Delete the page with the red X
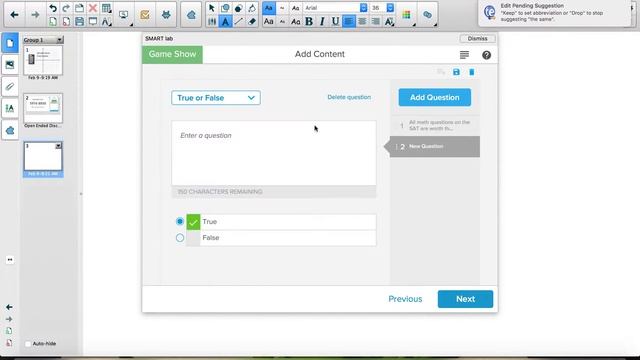The height and width of the screenshot is (360, 640). point(93,8)
